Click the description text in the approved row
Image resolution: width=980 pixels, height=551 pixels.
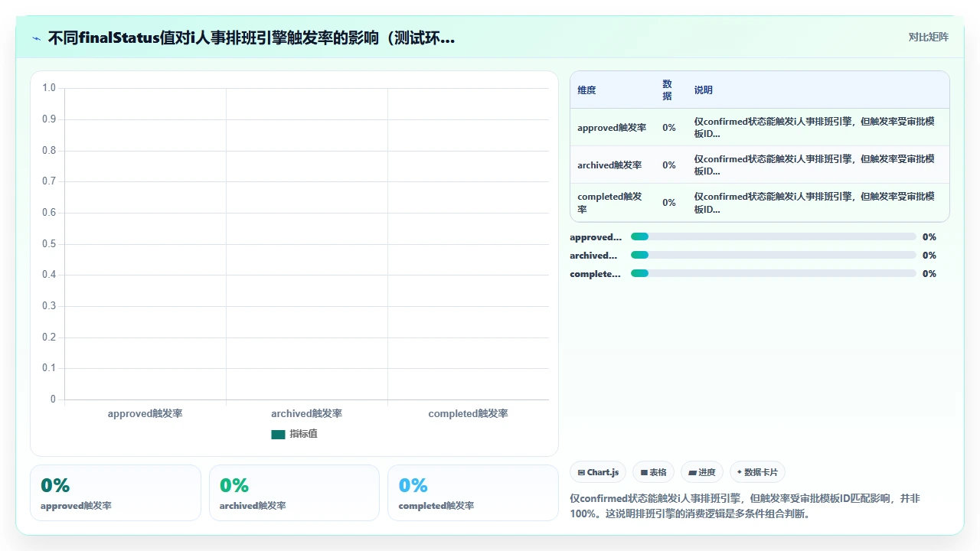click(814, 128)
